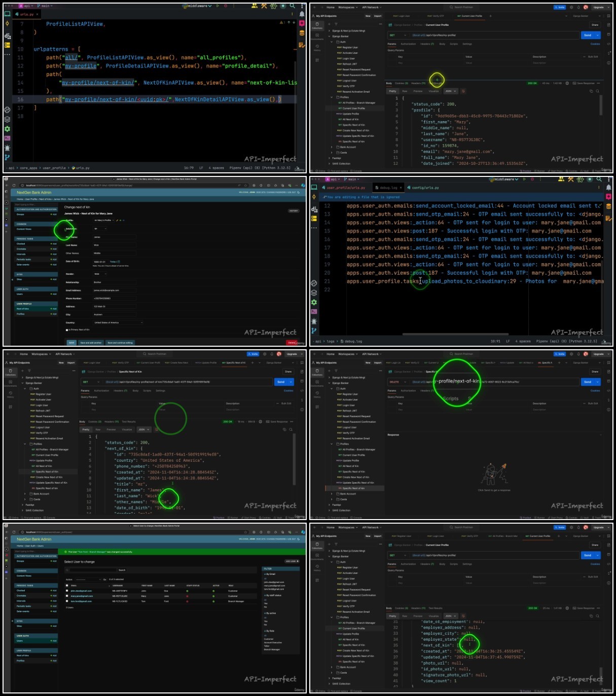Close the urls.py editor tab
Image resolution: width=616 pixels, height=696 pixels.
[x=37, y=14]
